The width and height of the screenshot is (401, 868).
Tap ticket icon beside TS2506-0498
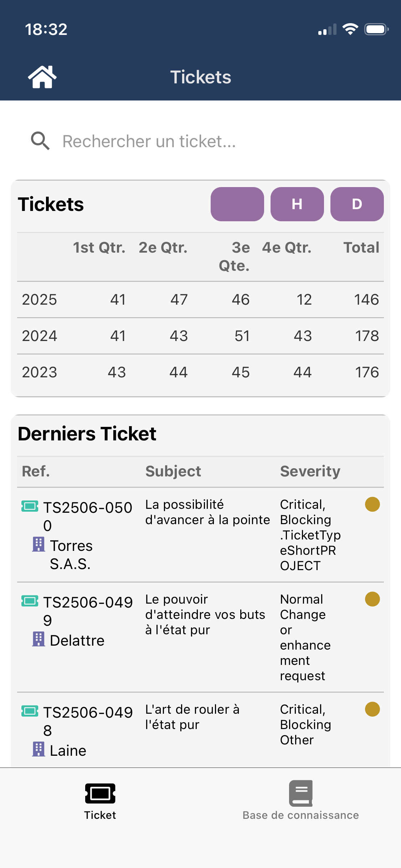pos(30,711)
